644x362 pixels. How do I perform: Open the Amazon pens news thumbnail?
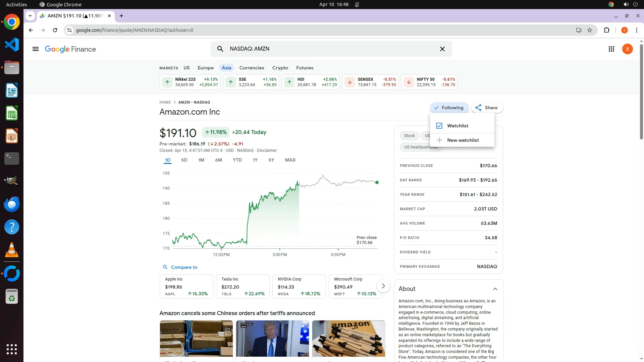point(348,339)
